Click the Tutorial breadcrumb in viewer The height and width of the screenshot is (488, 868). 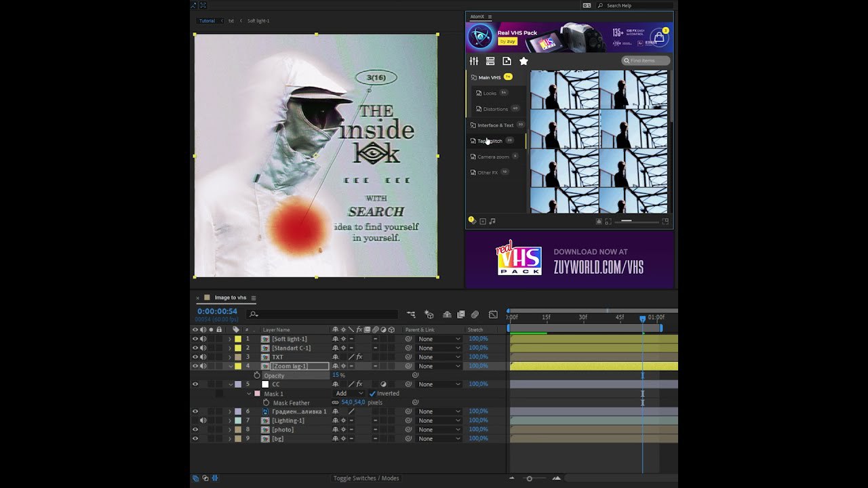pos(207,21)
